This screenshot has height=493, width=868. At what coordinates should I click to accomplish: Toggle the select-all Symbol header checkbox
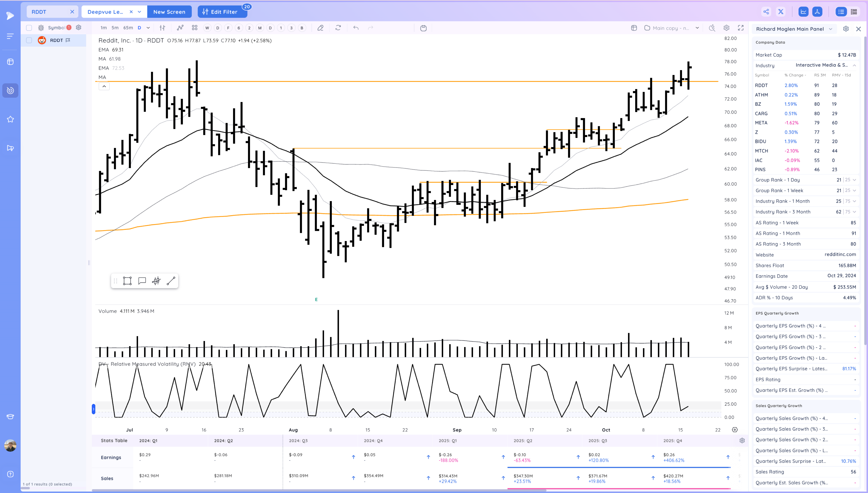coord(29,28)
